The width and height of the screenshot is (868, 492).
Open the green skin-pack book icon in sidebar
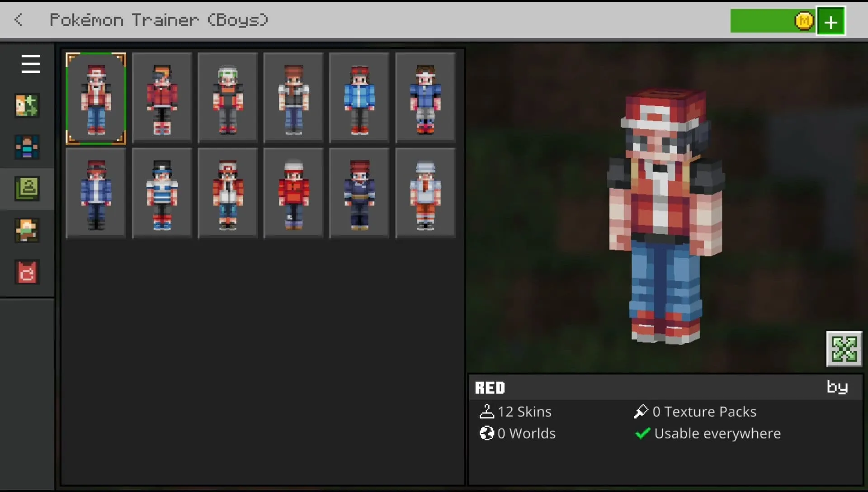click(27, 189)
